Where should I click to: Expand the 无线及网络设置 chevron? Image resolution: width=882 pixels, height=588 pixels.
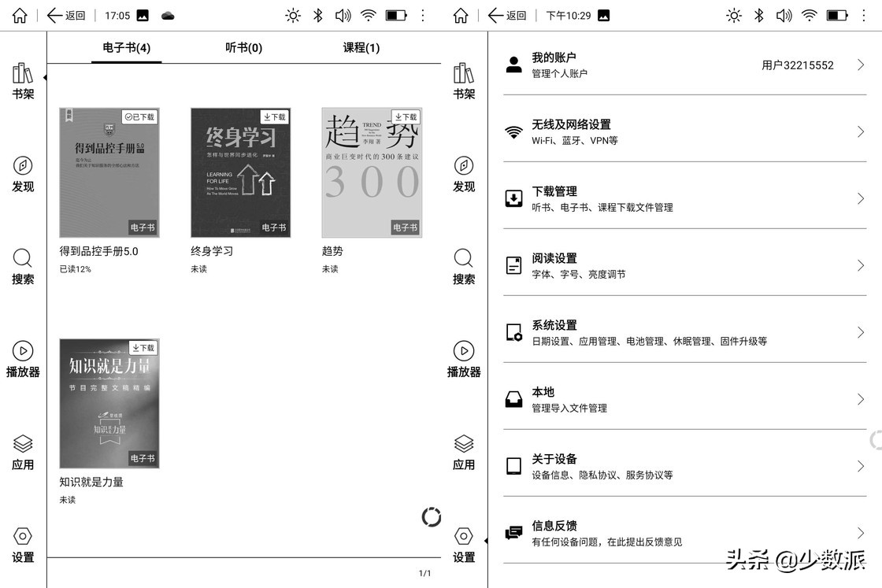click(860, 131)
